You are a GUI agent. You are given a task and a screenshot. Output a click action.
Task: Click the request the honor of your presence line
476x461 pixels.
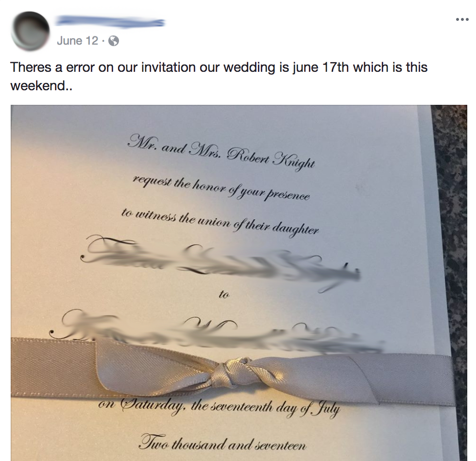tap(221, 188)
